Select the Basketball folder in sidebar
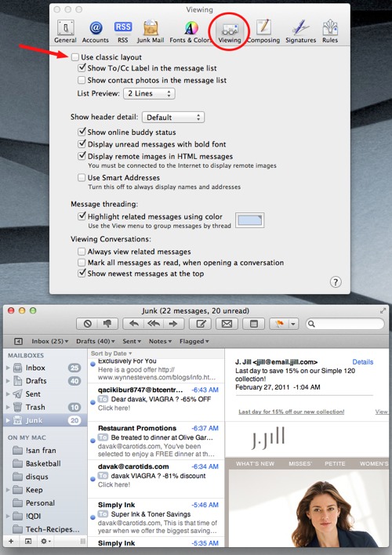 pos(43,464)
